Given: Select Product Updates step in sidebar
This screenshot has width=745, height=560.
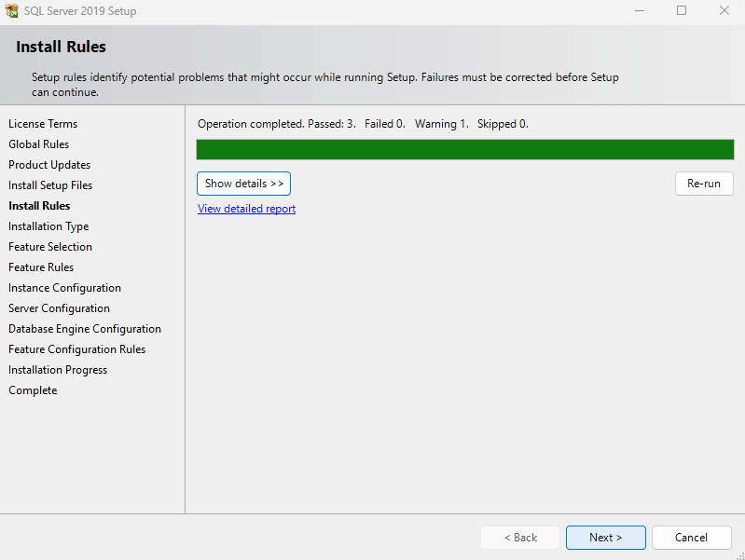Looking at the screenshot, I should click(x=49, y=165).
